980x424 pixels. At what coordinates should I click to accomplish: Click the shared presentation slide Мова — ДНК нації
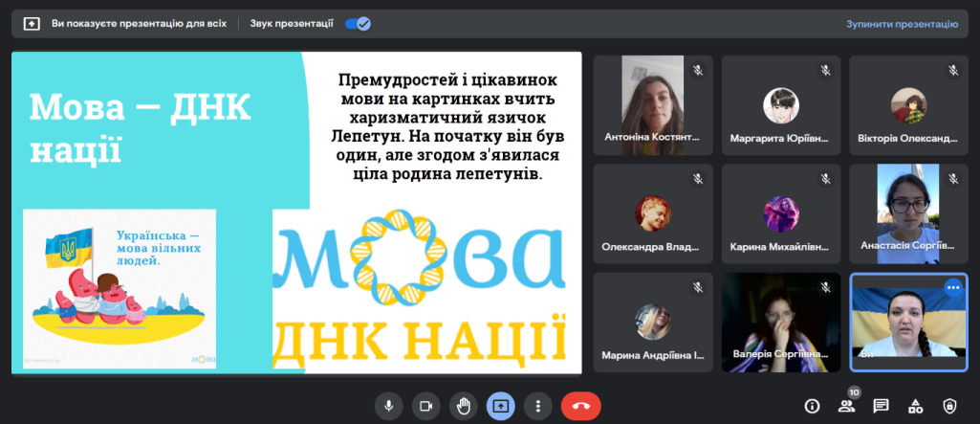pyautogui.click(x=296, y=212)
